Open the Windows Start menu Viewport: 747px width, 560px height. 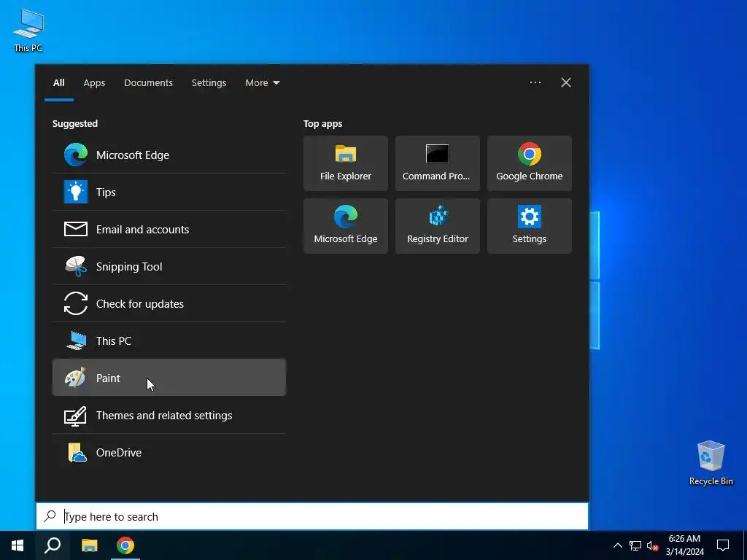[18, 545]
